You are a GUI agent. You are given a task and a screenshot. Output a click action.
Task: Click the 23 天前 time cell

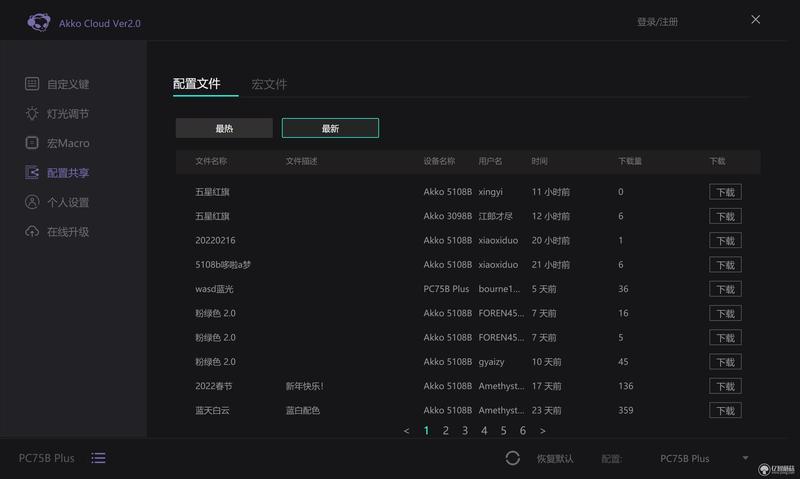point(546,410)
